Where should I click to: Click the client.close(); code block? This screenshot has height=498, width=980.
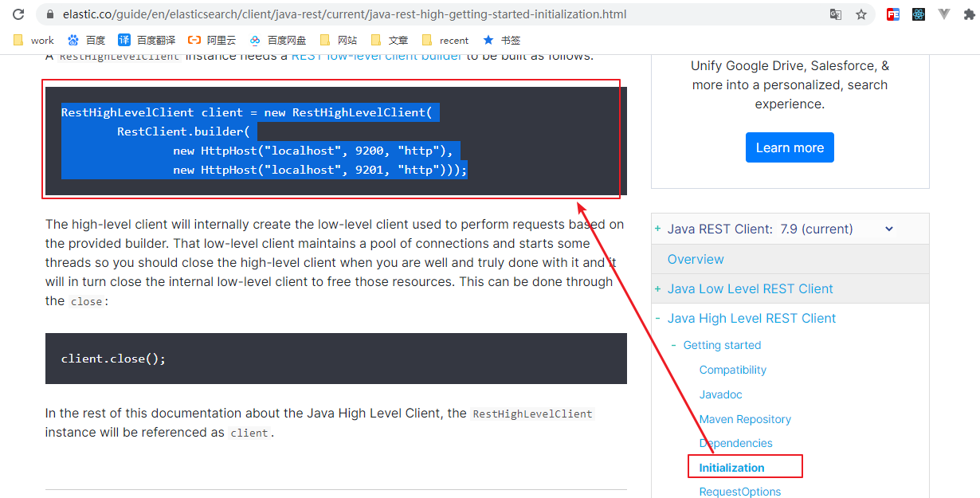click(336, 359)
